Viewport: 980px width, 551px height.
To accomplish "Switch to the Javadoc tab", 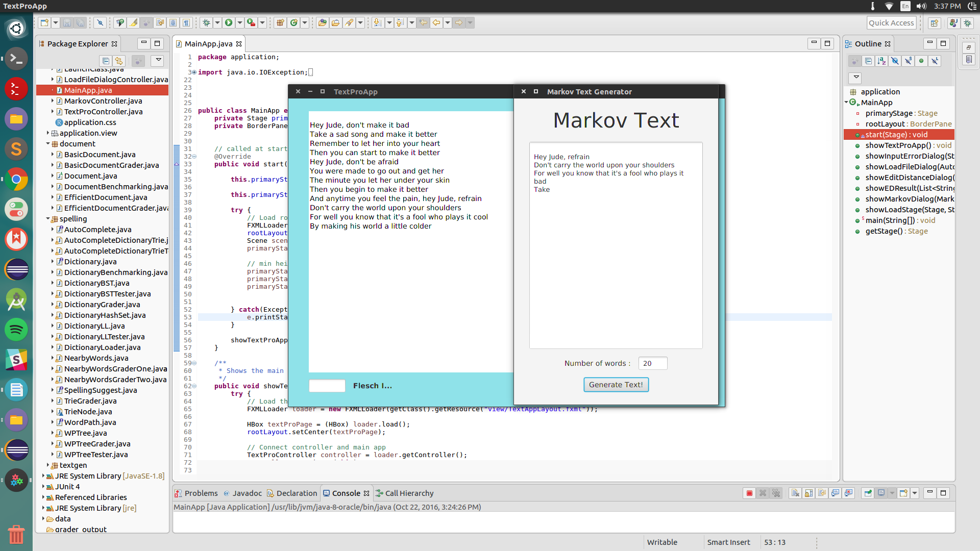I will tap(242, 493).
